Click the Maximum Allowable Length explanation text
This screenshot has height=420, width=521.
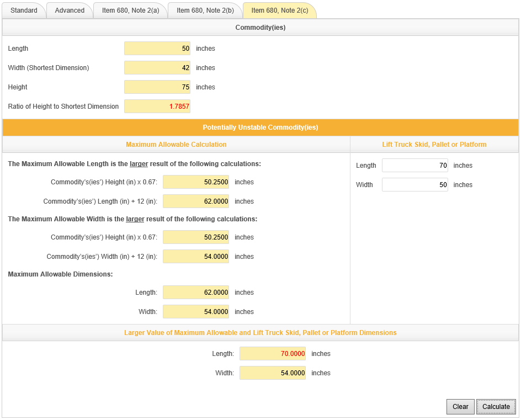[134, 164]
